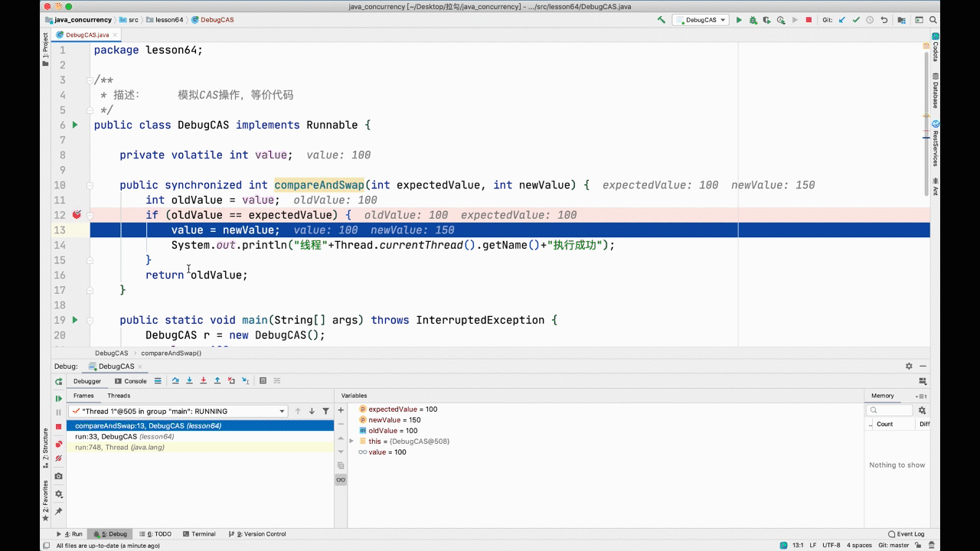This screenshot has width=980, height=551.
Task: Click the Step Over debugger icon
Action: (175, 380)
